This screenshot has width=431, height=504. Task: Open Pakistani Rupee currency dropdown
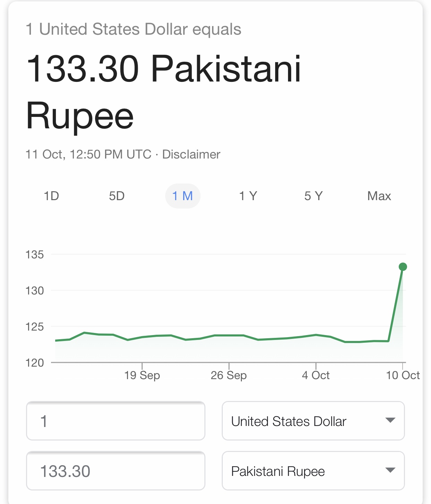pyautogui.click(x=313, y=471)
